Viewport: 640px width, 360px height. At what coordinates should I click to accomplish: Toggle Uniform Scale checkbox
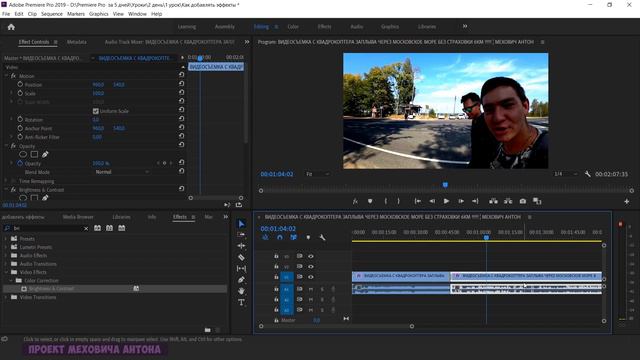pos(96,111)
